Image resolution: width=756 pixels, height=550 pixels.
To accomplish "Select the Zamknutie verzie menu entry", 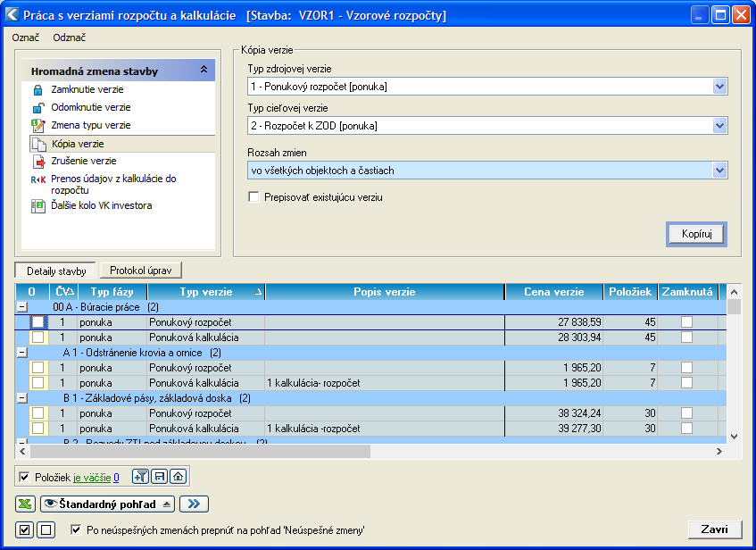I will click(87, 90).
